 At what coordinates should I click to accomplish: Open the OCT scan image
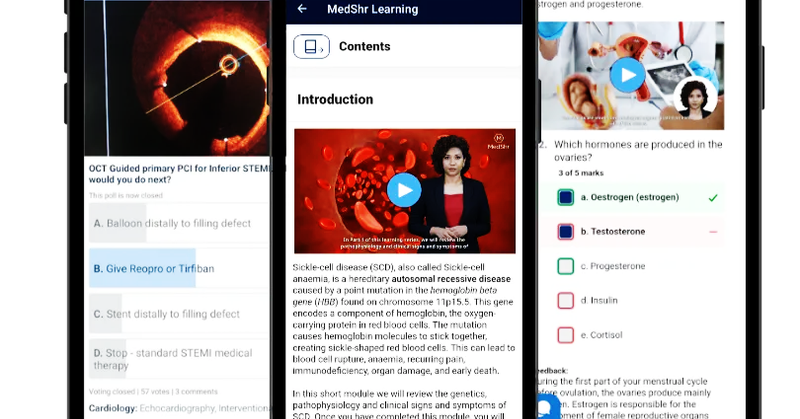tap(177, 78)
